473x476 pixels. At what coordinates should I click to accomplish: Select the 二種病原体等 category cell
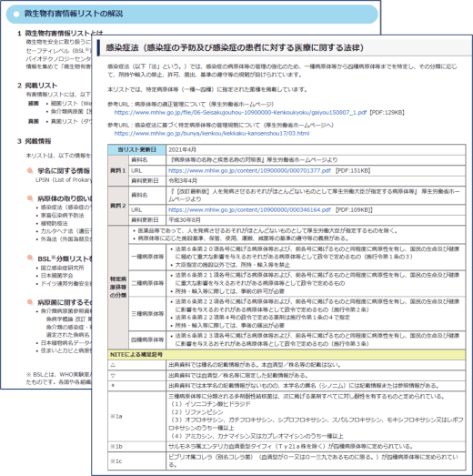pyautogui.click(x=147, y=283)
